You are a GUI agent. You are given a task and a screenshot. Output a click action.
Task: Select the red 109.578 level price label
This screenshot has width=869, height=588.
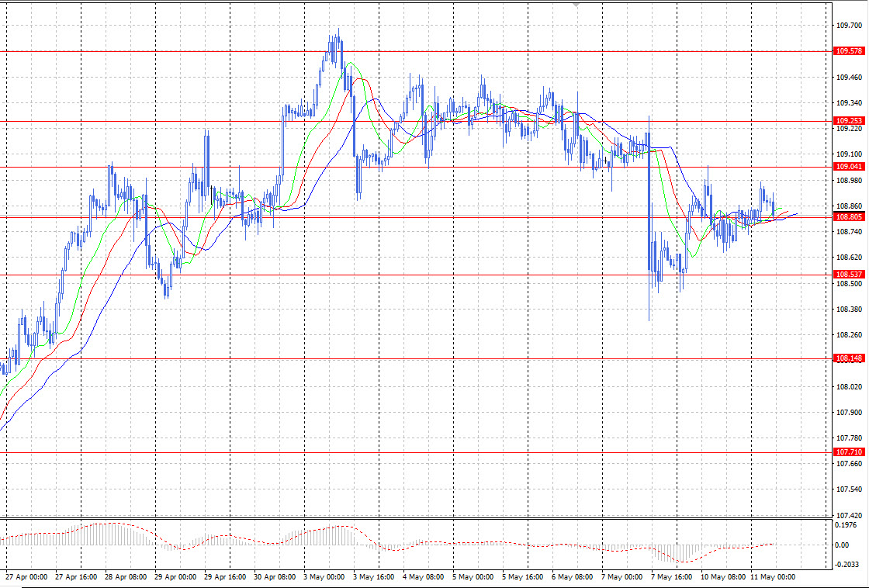(x=849, y=51)
